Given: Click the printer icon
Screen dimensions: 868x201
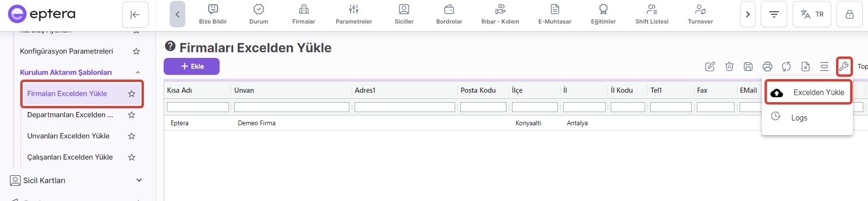Looking at the screenshot, I should [x=767, y=66].
